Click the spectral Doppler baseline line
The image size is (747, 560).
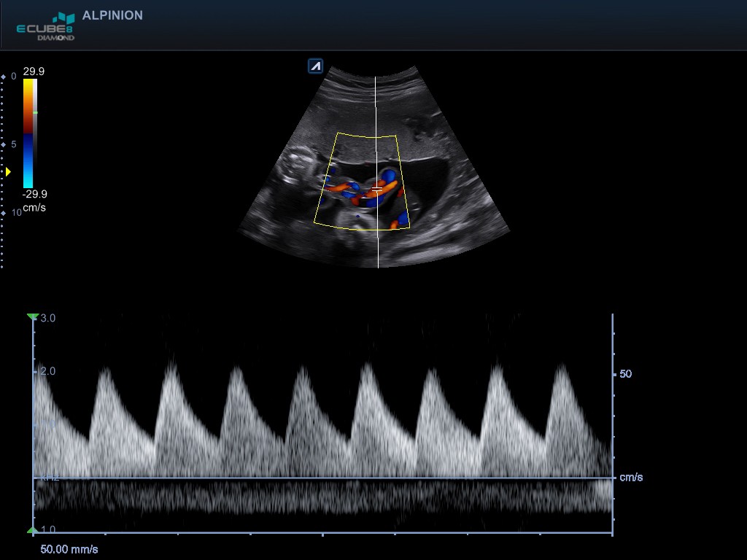(322, 478)
